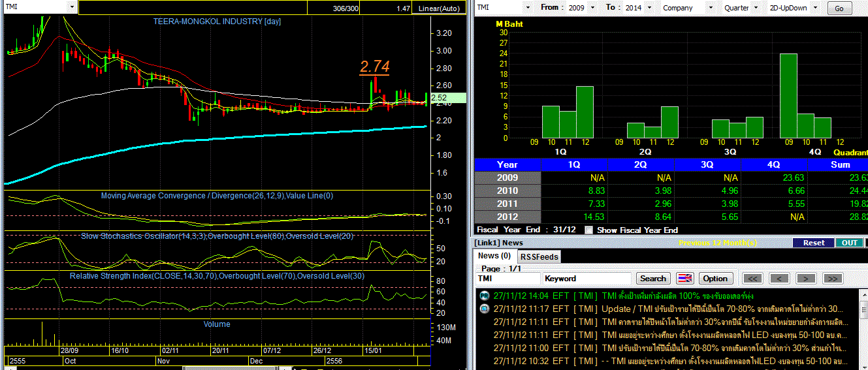Image resolution: width=868 pixels, height=370 pixels.
Task: Click the 14.53 cell for 2012 1Q
Action: coord(574,217)
